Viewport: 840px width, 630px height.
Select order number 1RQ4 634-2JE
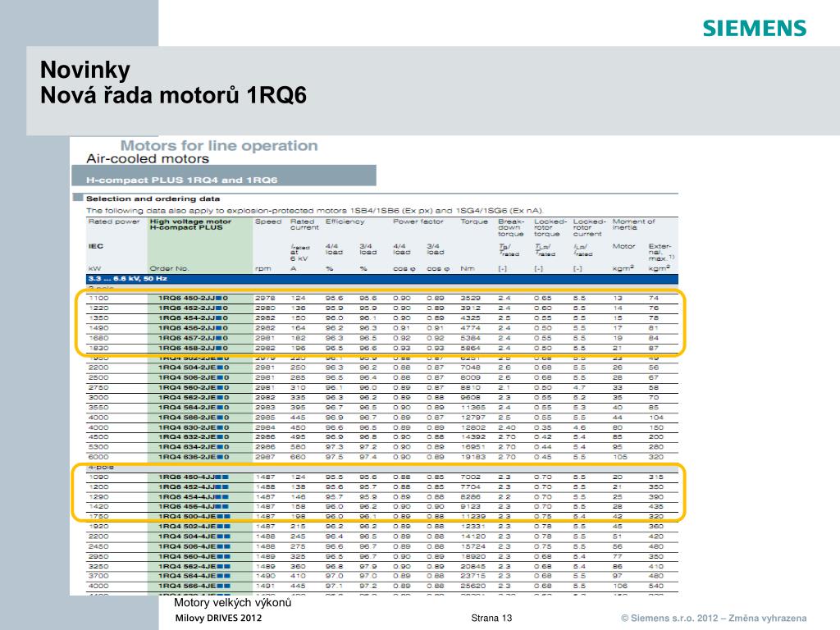tap(194, 447)
